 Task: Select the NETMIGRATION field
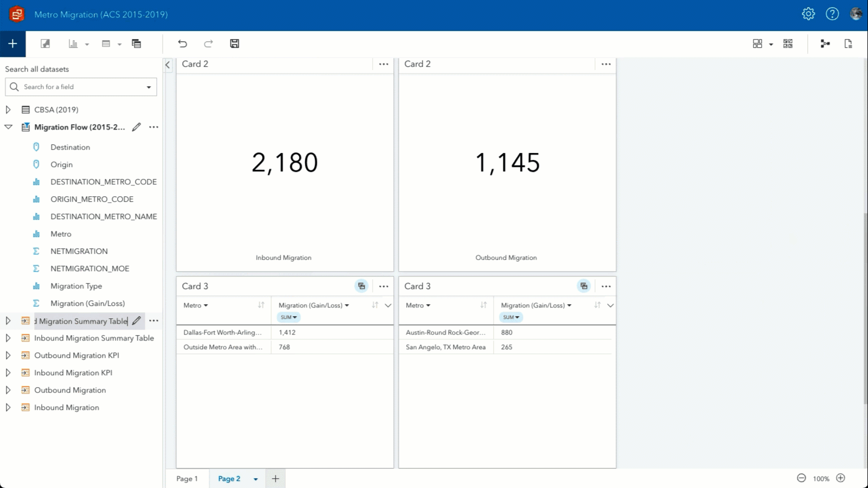79,251
